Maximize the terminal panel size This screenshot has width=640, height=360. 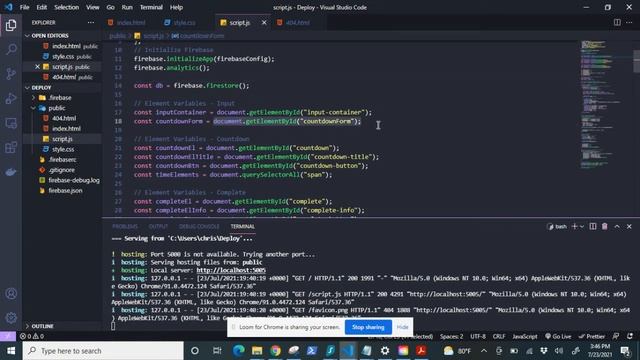[x=617, y=226]
